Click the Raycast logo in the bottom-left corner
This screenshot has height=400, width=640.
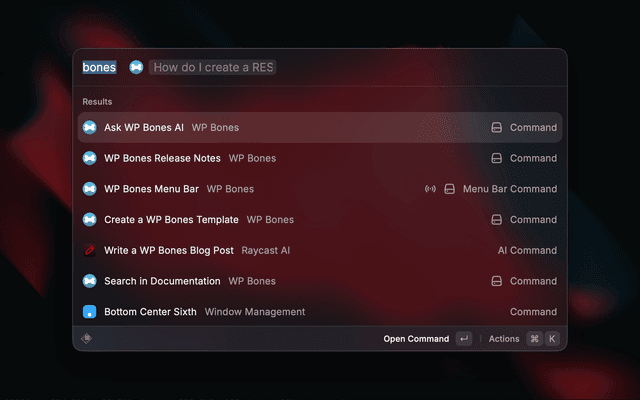click(88, 339)
